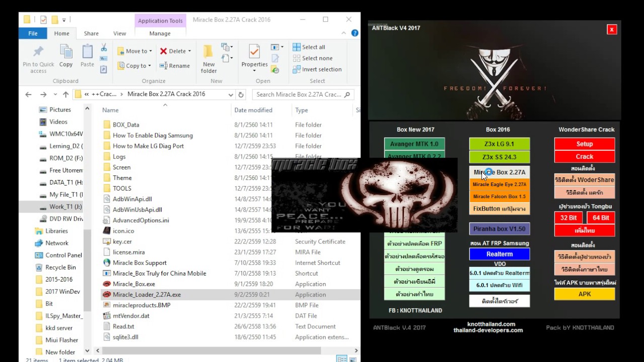Viewport: 644px width, 362px height.
Task: Click the red Crack button in ANTBlack
Action: coord(585,156)
